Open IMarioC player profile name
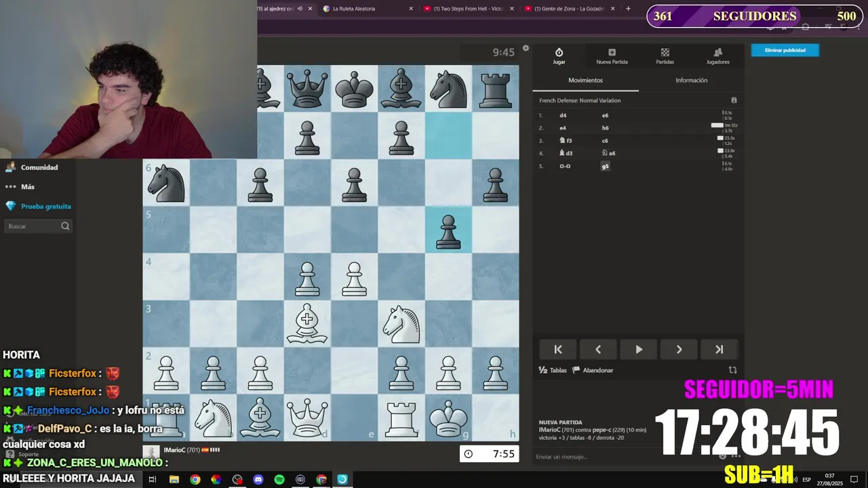868x488 pixels. [174, 450]
